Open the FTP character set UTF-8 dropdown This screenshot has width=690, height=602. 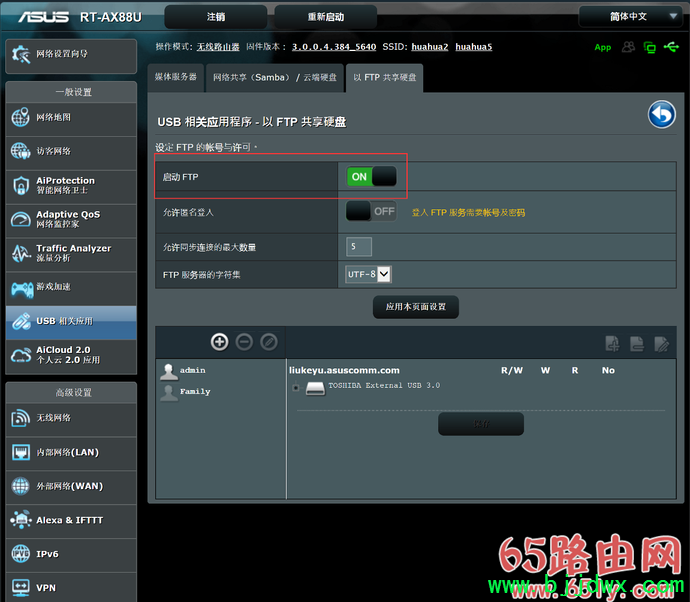click(368, 274)
